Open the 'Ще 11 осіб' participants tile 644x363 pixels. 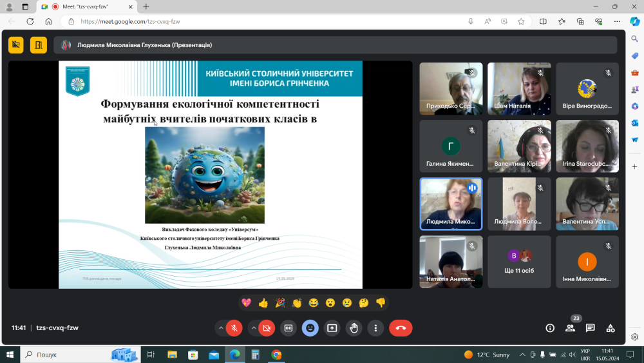click(x=519, y=261)
